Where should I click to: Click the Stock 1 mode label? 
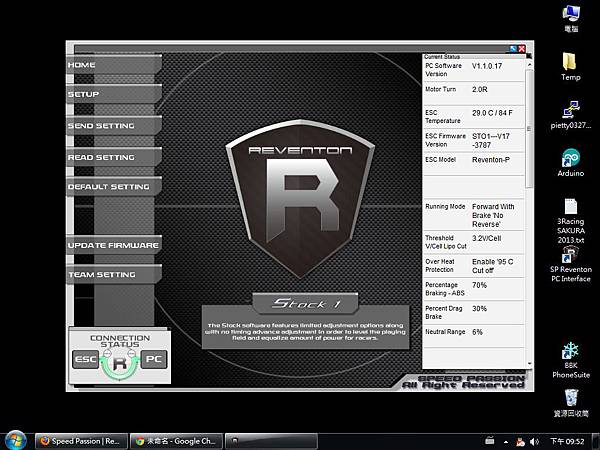pos(305,304)
